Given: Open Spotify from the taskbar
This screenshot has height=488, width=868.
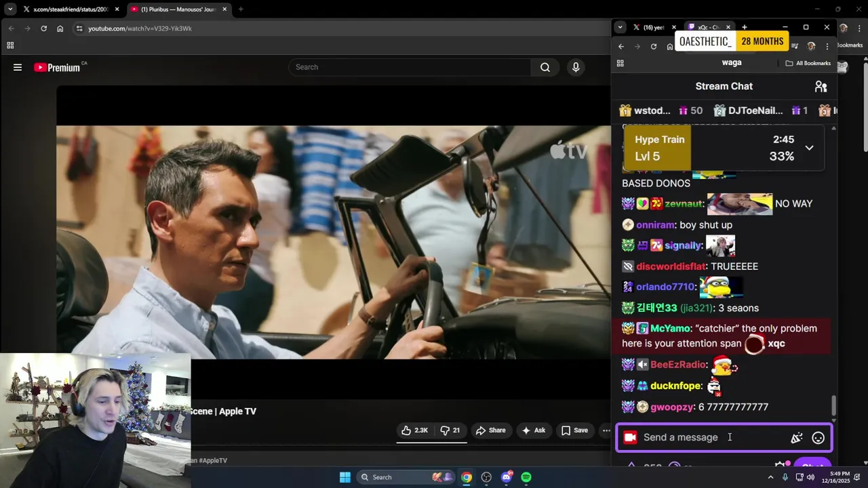Looking at the screenshot, I should coord(526,477).
